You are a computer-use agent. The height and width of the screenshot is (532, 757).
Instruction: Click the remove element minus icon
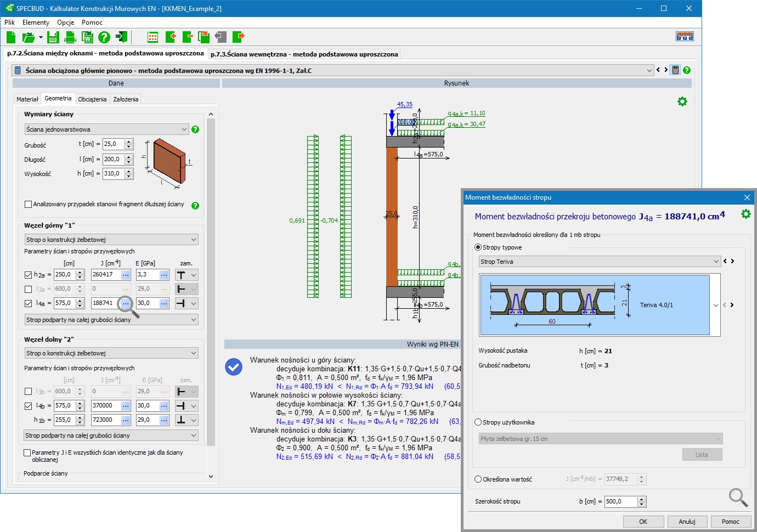pos(188,37)
